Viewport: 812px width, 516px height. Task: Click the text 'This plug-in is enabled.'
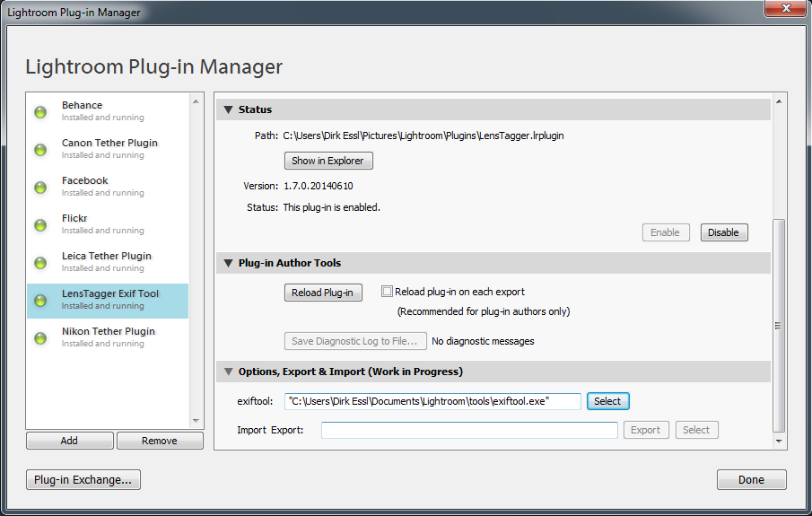tap(331, 207)
